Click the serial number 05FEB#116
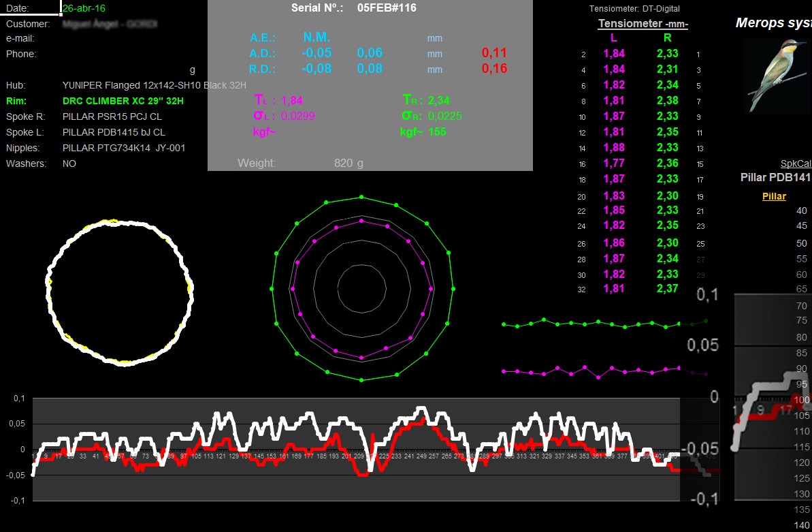The image size is (812, 532). coord(387,8)
